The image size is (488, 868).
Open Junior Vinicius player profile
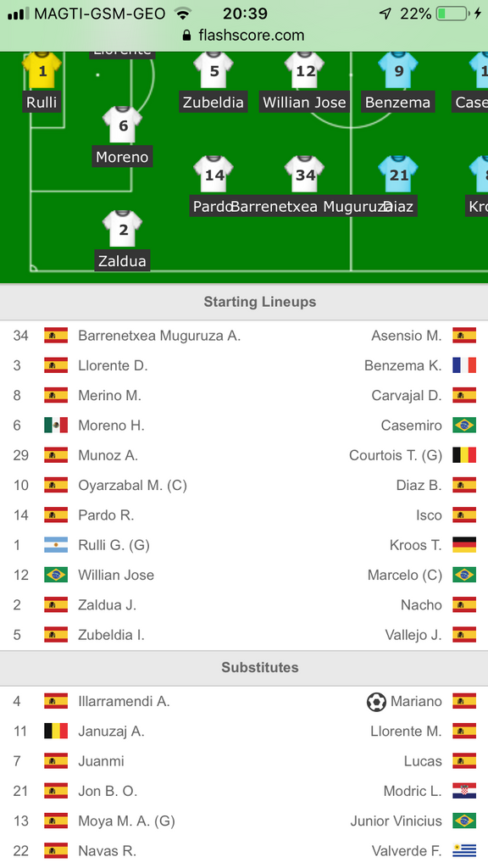(x=396, y=821)
